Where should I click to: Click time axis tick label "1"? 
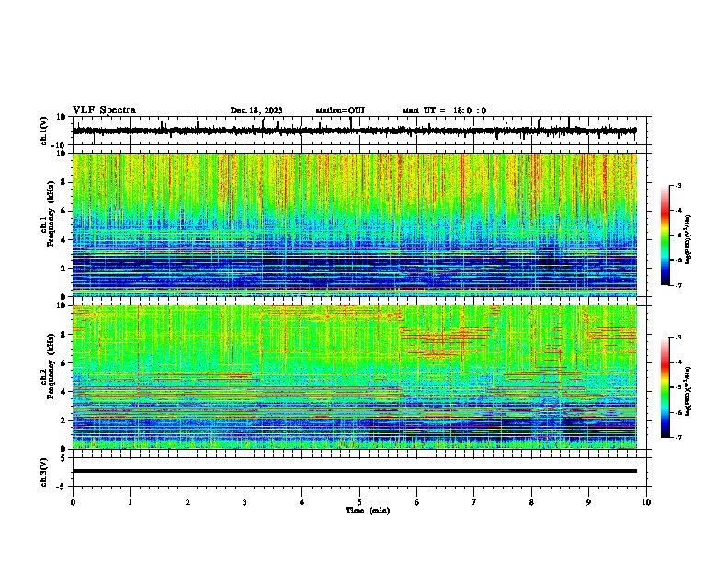pos(130,502)
